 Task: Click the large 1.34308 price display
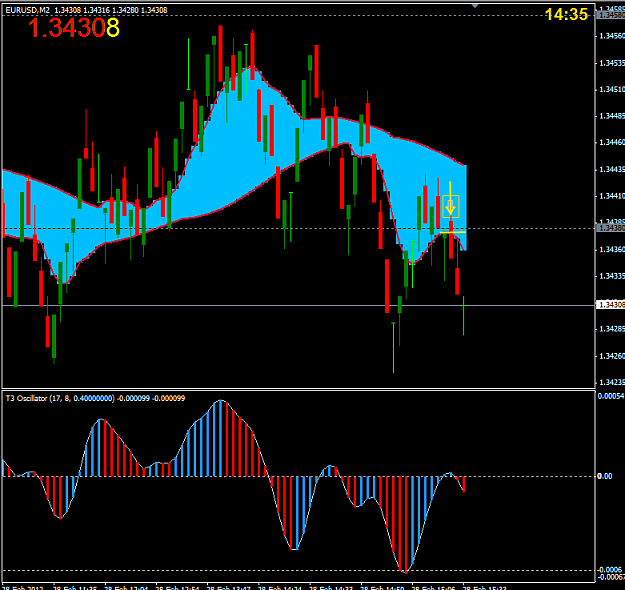(x=74, y=28)
